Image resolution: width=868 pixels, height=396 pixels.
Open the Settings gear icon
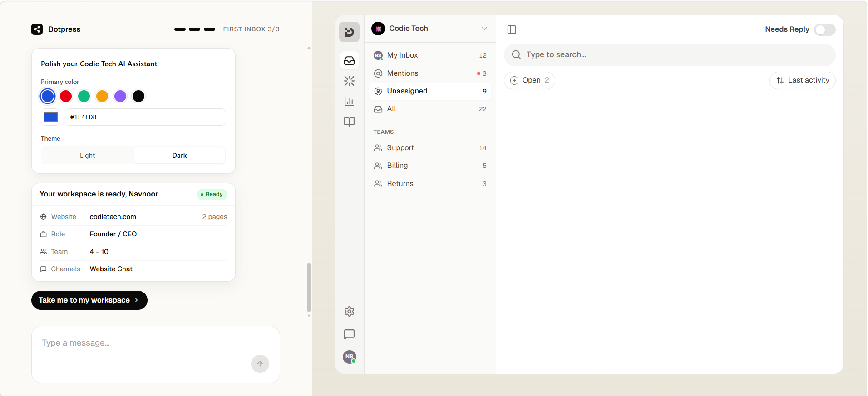click(x=349, y=311)
